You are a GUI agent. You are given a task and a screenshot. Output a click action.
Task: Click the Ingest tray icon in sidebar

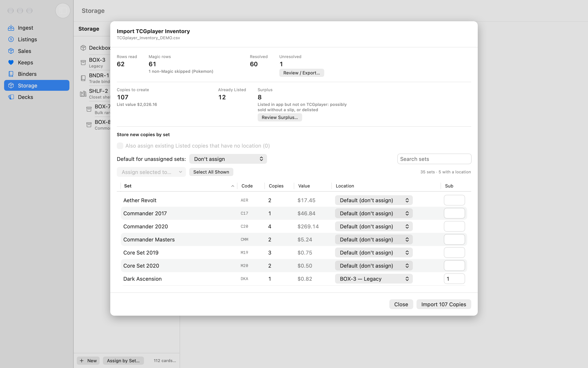(11, 28)
